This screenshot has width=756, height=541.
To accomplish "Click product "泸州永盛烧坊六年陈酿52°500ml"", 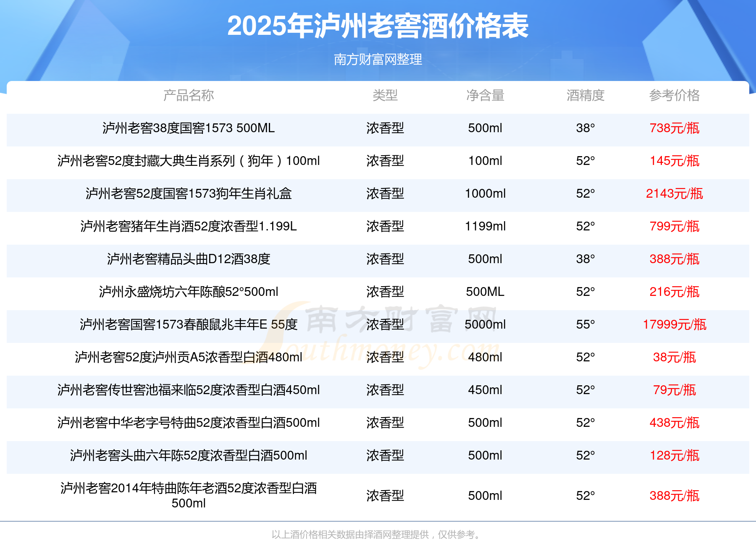I will click(x=189, y=292).
